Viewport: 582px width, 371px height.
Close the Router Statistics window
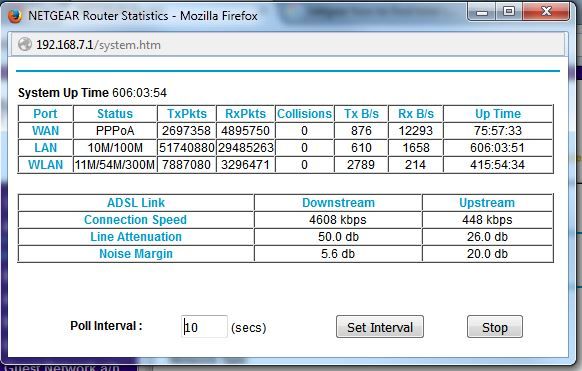(546, 12)
